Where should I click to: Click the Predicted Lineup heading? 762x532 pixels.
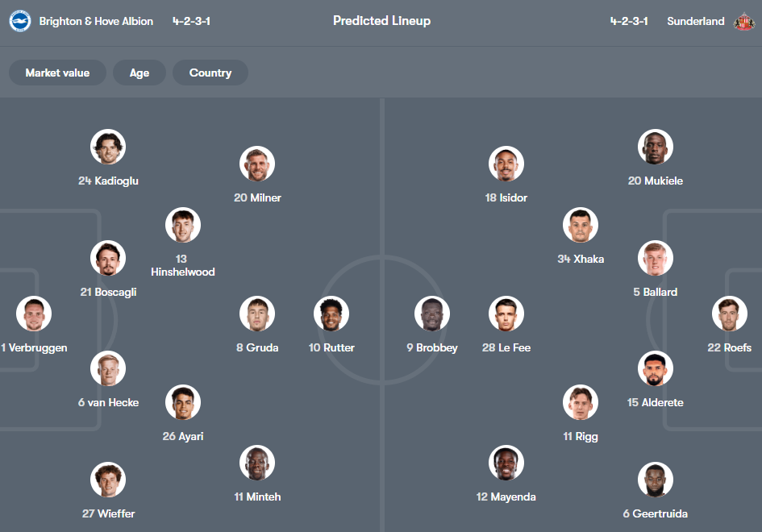point(381,21)
